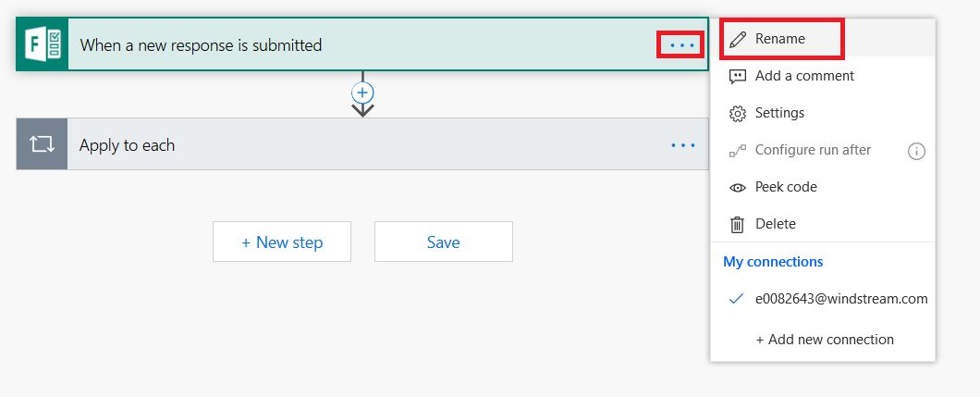This screenshot has width=980, height=397.
Task: Expand the Apply to each action card
Action: pos(362,144)
